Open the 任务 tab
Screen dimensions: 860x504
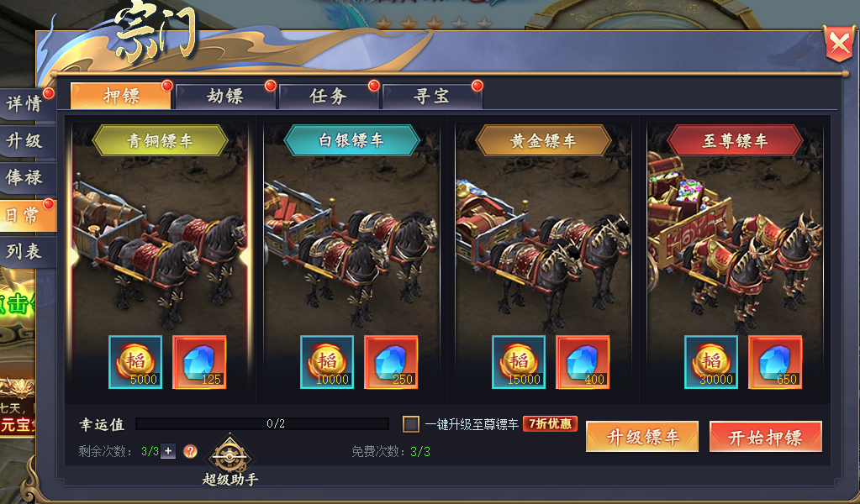[328, 97]
